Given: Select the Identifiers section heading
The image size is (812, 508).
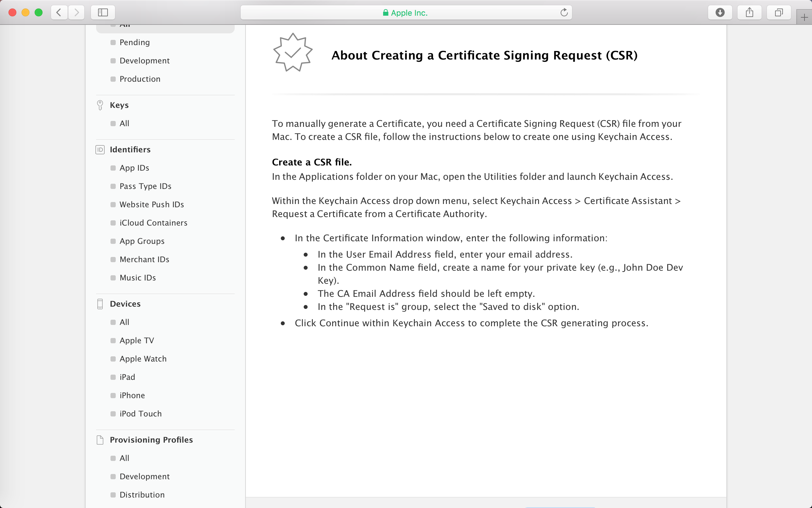Looking at the screenshot, I should pyautogui.click(x=130, y=149).
